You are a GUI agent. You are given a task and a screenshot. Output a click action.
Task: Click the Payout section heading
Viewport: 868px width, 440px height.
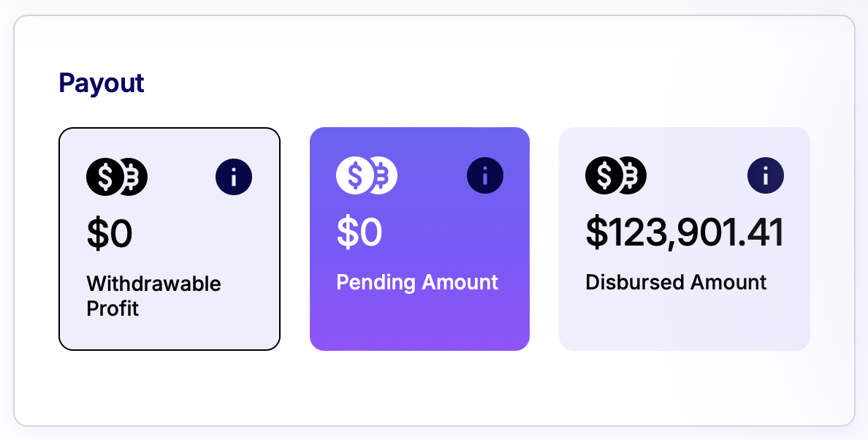(x=102, y=83)
